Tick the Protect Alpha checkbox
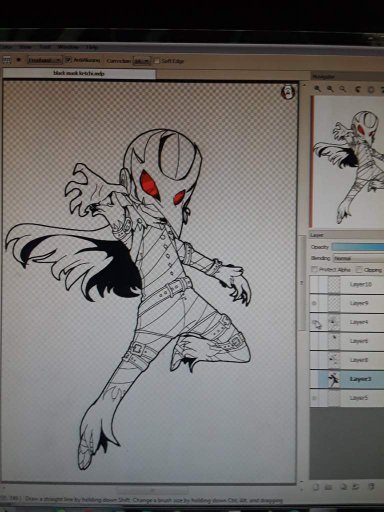384x512 pixels. coord(314,269)
